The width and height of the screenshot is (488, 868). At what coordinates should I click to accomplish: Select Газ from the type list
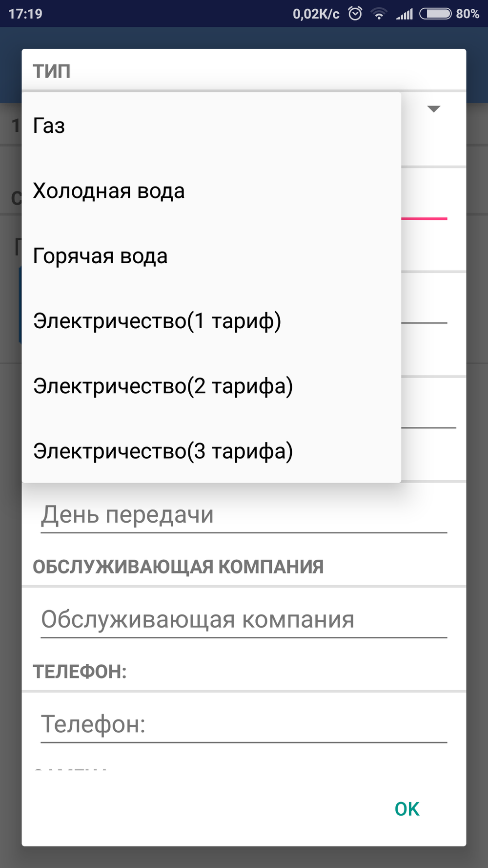pyautogui.click(x=49, y=126)
